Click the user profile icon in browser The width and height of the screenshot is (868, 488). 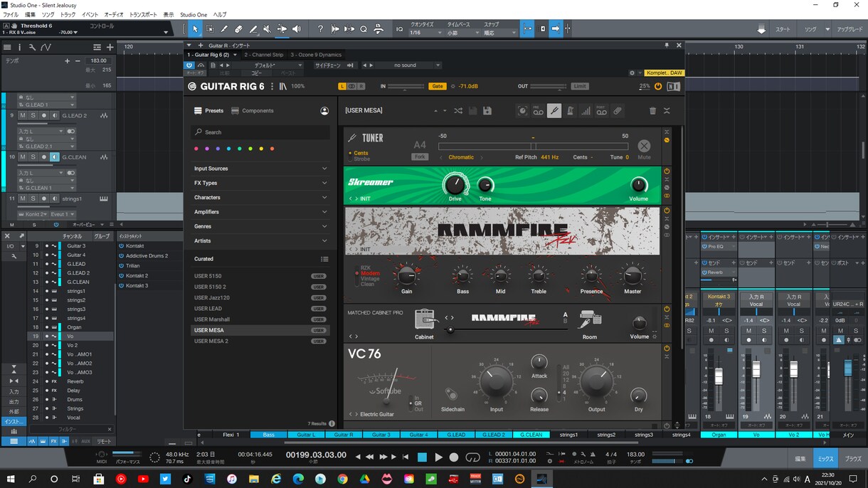324,111
